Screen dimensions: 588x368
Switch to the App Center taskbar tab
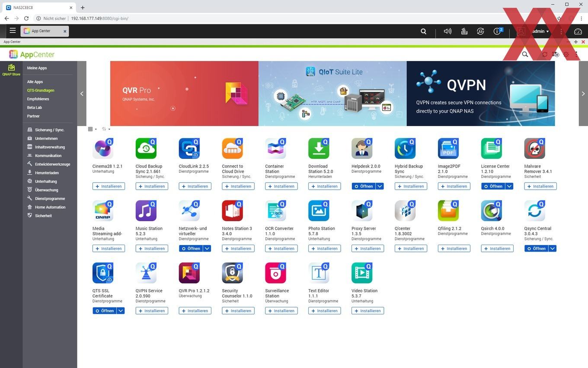click(x=45, y=31)
